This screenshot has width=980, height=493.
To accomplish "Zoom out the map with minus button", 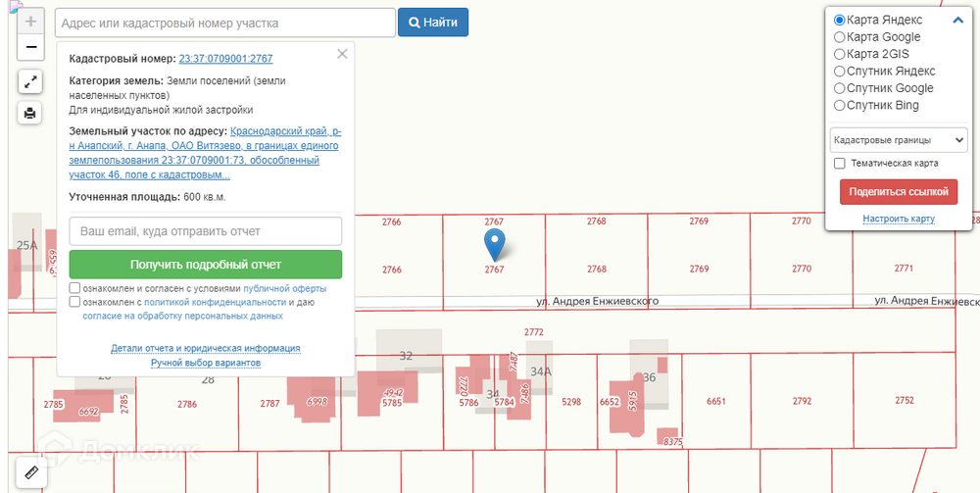I will point(30,47).
